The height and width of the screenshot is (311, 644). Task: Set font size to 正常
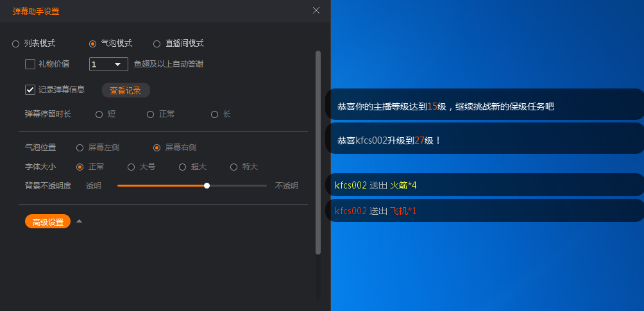tap(80, 167)
